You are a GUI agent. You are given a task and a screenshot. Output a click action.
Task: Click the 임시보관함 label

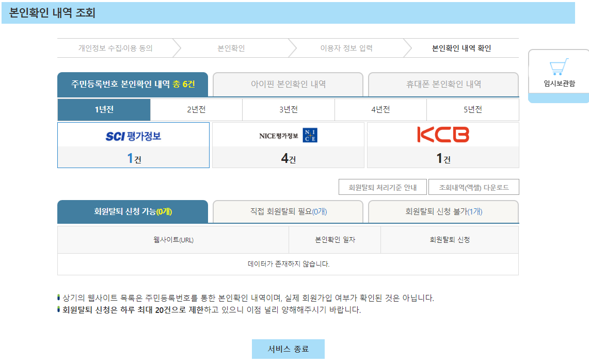tap(560, 84)
